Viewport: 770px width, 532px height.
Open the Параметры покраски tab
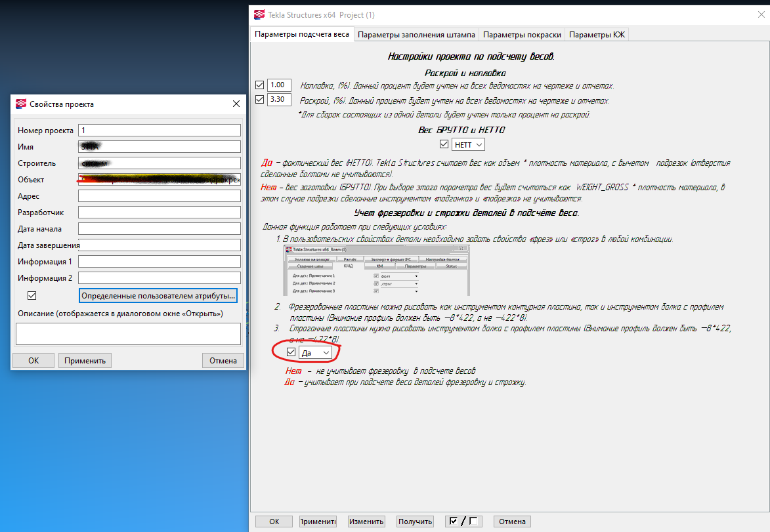[x=522, y=35]
